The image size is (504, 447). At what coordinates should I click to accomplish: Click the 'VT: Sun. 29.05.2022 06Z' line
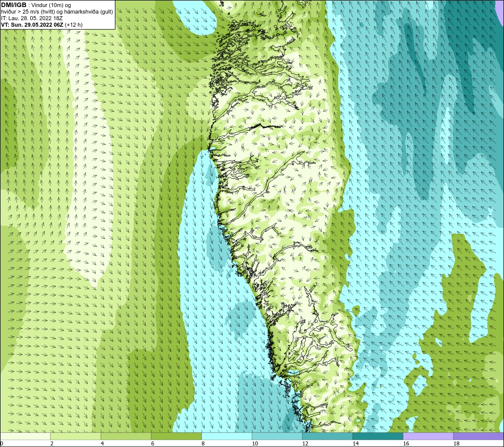[32, 25]
